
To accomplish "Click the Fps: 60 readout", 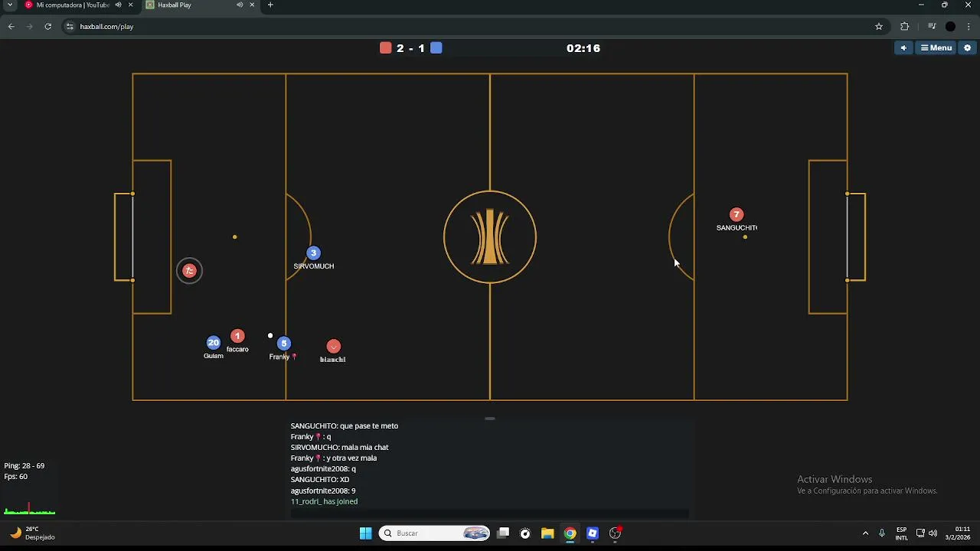I will click(16, 476).
